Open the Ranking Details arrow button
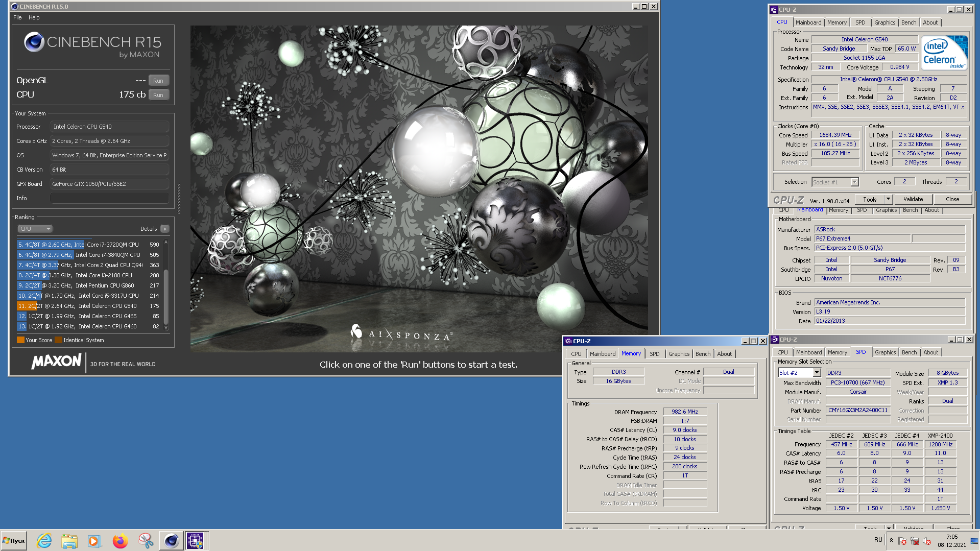This screenshot has height=551, width=980. point(164,229)
